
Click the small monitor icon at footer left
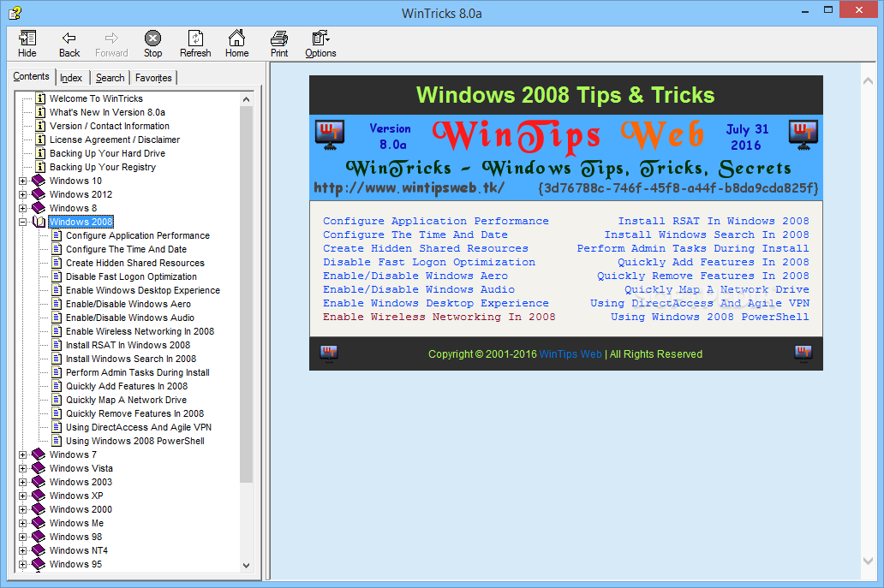click(329, 353)
